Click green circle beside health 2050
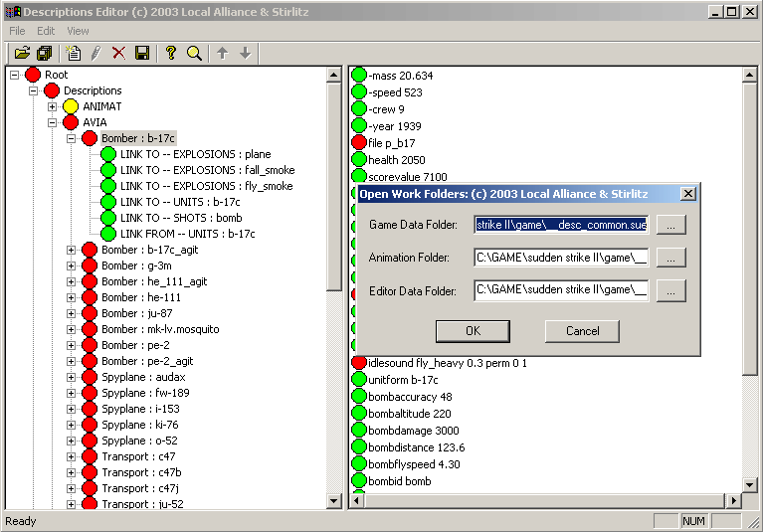This screenshot has height=532, width=763. click(359, 160)
